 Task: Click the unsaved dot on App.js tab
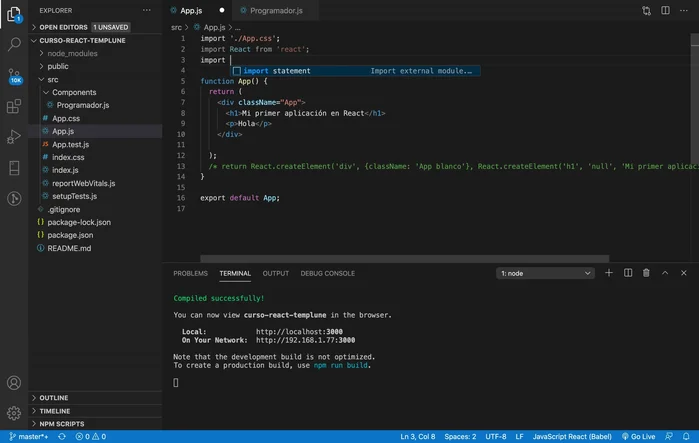click(x=222, y=10)
